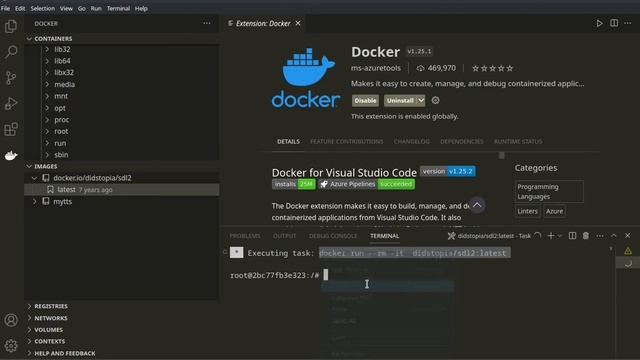Viewport: 640px width, 360px height.
Task: Add a new terminal with plus icon
Action: tap(551, 236)
